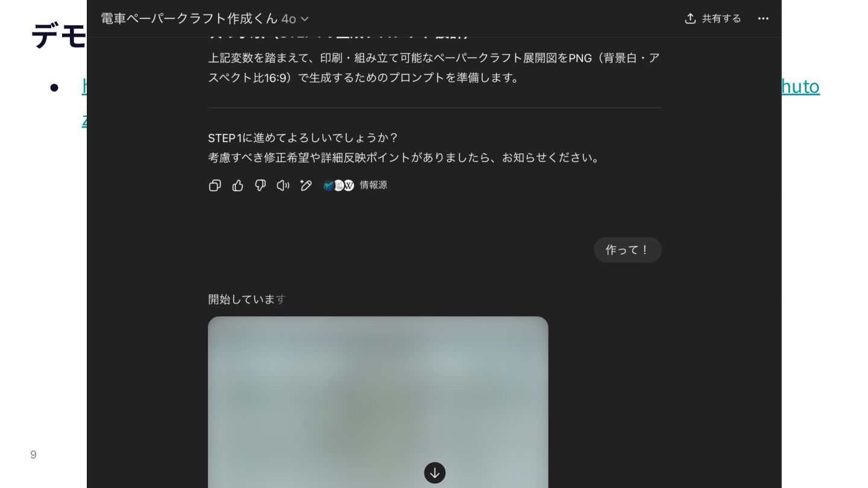Click the STEP 1に進めてよろしいでしょうか text

point(303,138)
